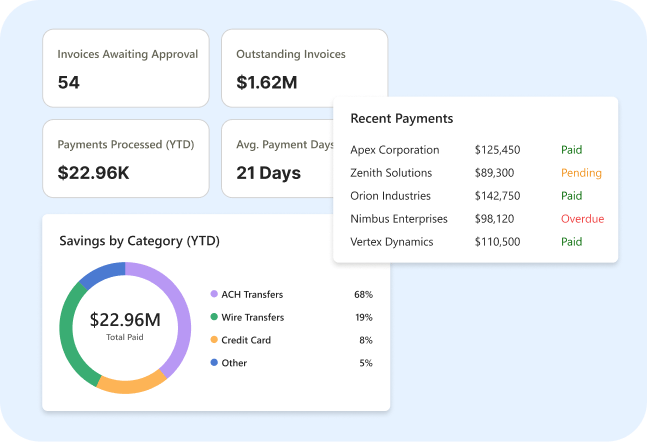Click the 54 invoices count

pyautogui.click(x=68, y=83)
